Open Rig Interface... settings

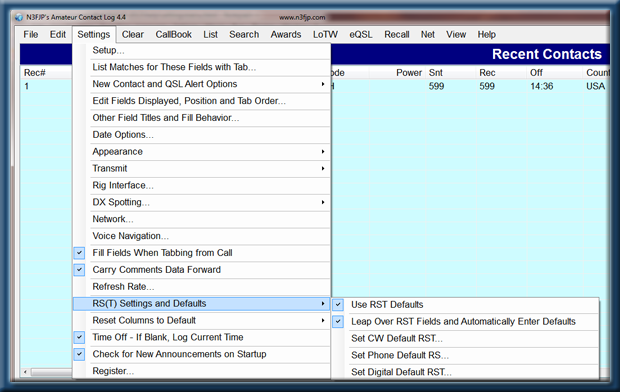coord(202,186)
